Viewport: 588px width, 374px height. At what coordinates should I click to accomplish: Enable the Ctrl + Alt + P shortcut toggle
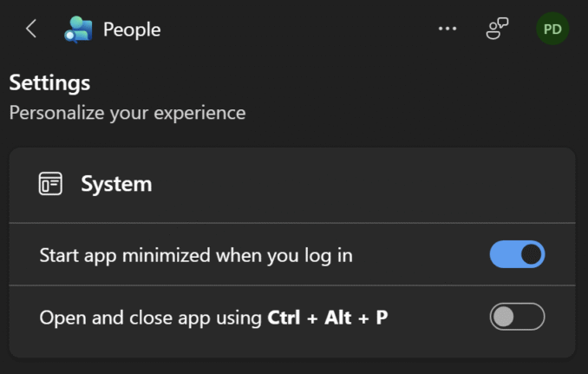pyautogui.click(x=517, y=317)
